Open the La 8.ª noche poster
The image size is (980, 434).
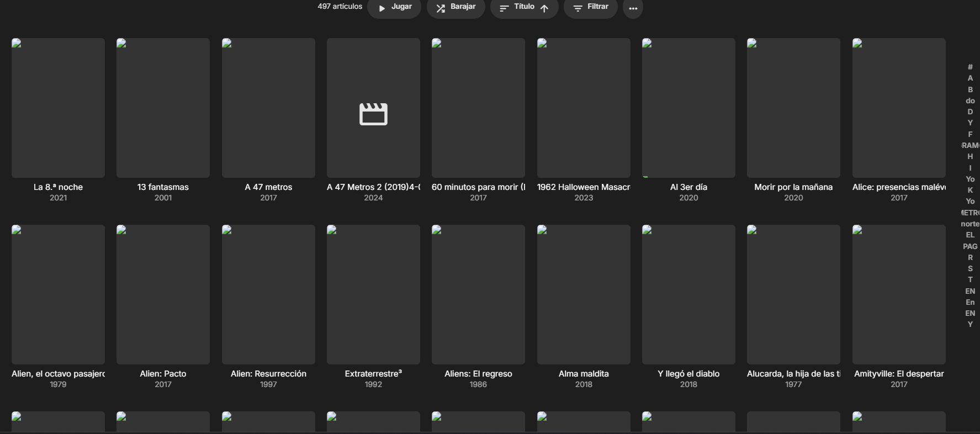coord(58,108)
